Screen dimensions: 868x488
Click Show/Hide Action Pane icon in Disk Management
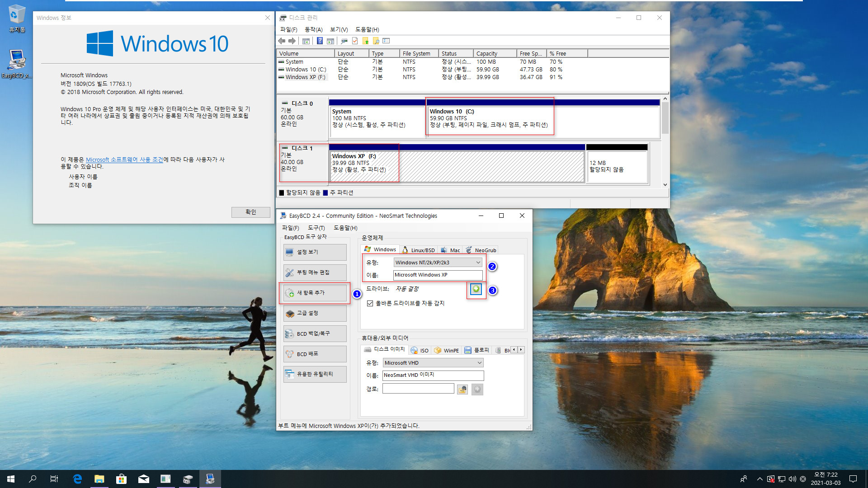point(330,41)
